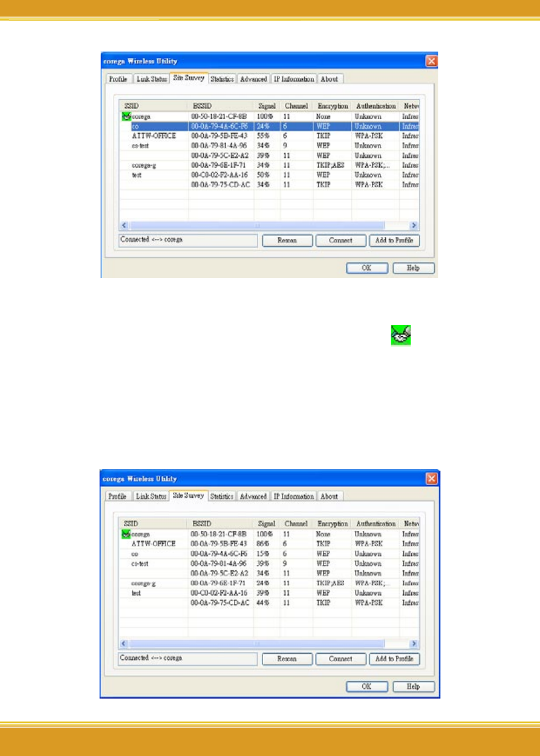Click Connect in the top dialog
This screenshot has width=540, height=756.
(341, 241)
